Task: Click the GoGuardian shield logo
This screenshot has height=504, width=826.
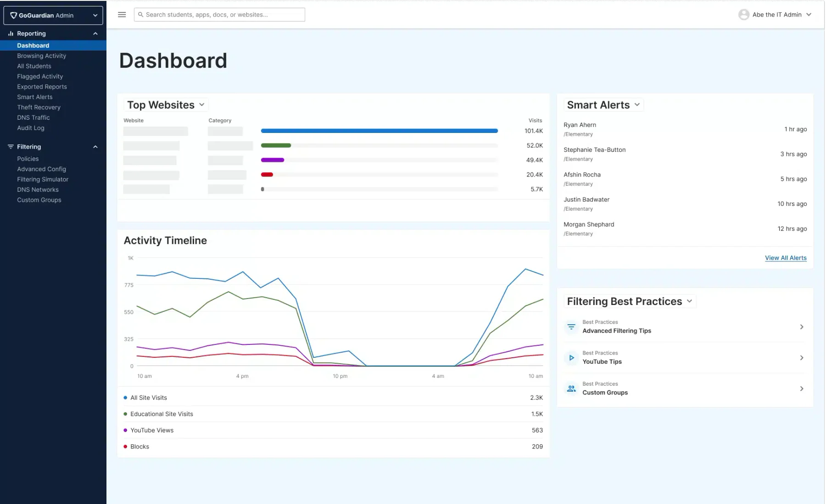Action: click(13, 15)
